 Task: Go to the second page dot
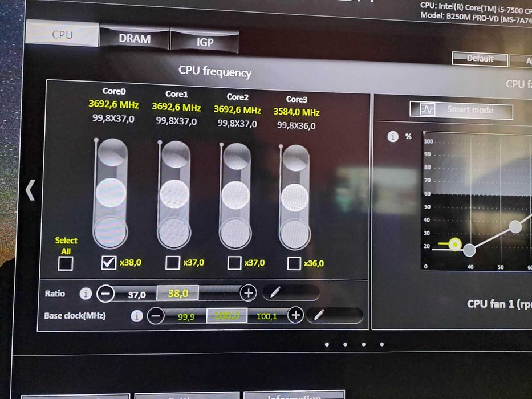[345, 344]
